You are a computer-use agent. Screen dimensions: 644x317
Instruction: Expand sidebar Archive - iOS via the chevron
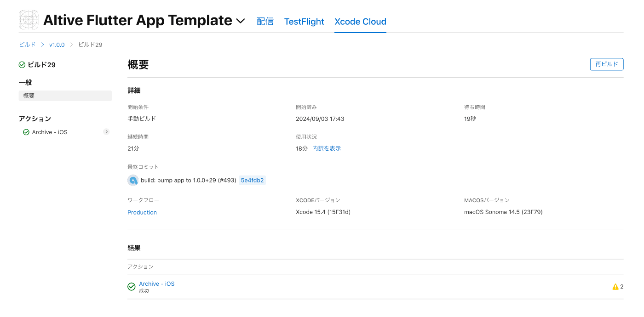[106, 132]
